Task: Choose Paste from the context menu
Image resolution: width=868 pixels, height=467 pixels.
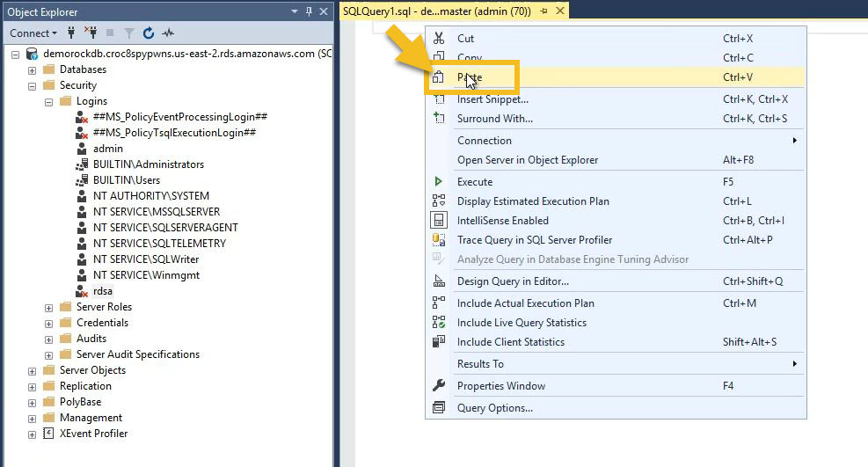Action: point(616,77)
